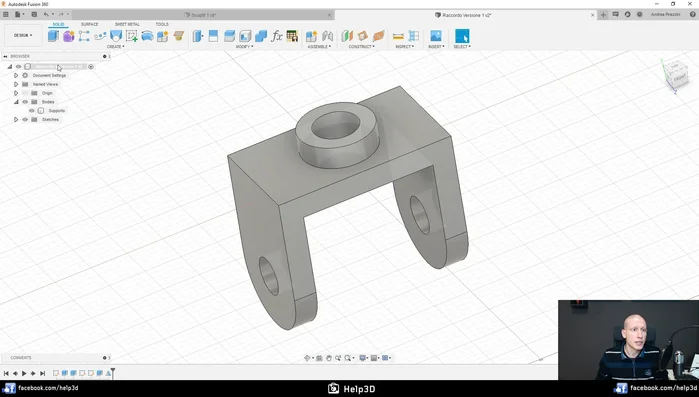Open the DESIGN workspace dropdown

[x=23, y=35]
